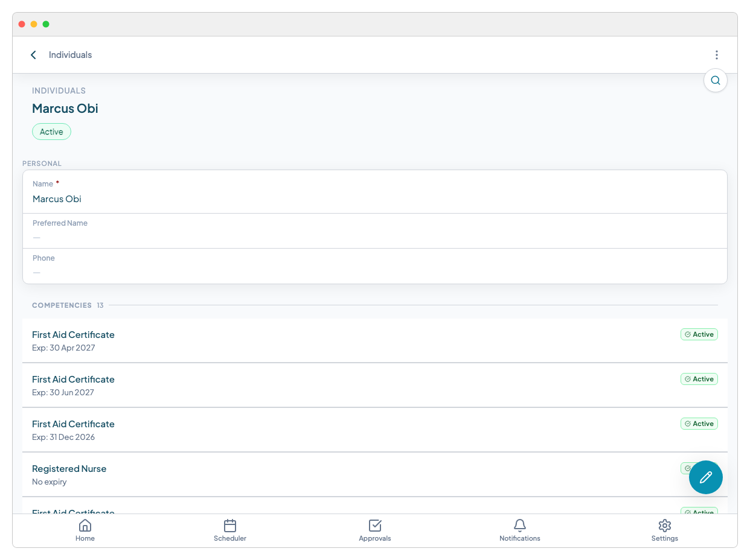Click the Home house icon

coord(85,525)
